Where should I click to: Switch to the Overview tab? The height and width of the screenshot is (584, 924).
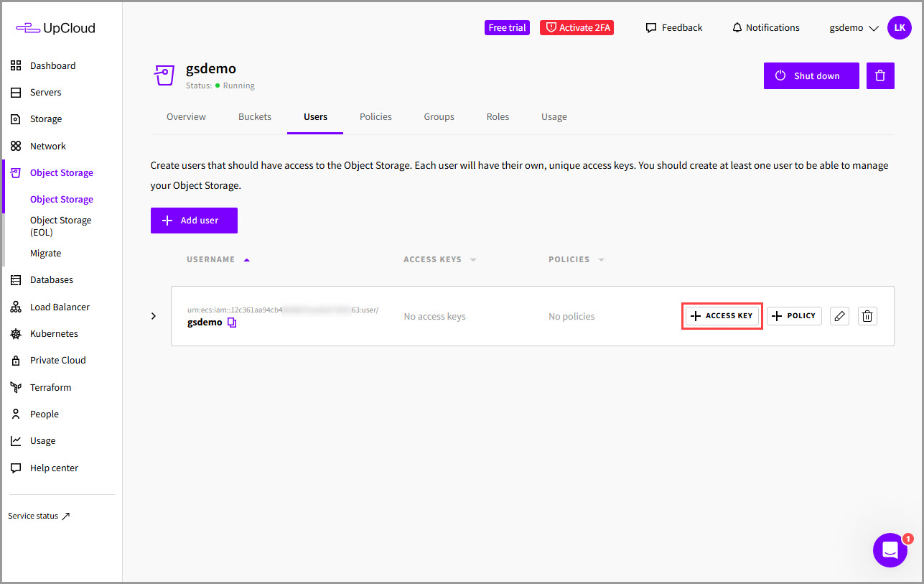tap(186, 117)
